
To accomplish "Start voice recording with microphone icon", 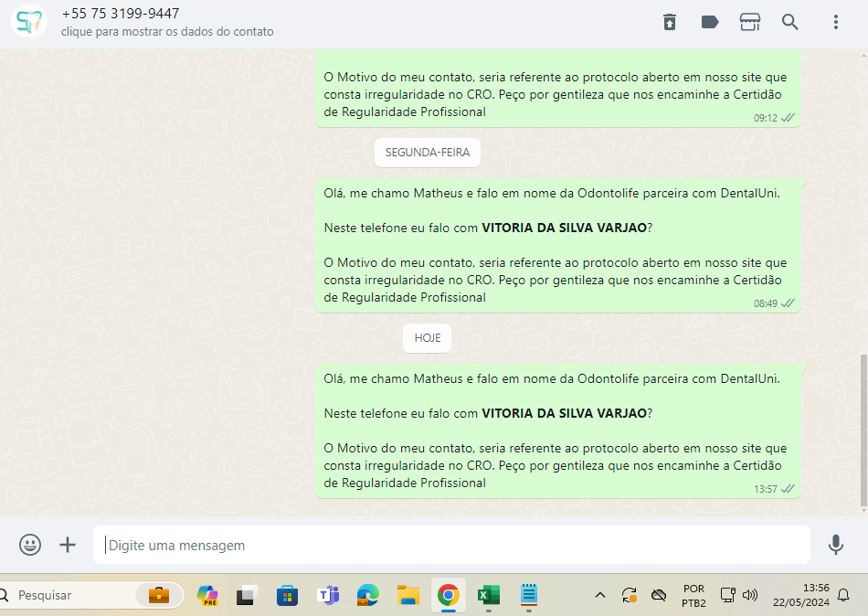I will pyautogui.click(x=836, y=545).
